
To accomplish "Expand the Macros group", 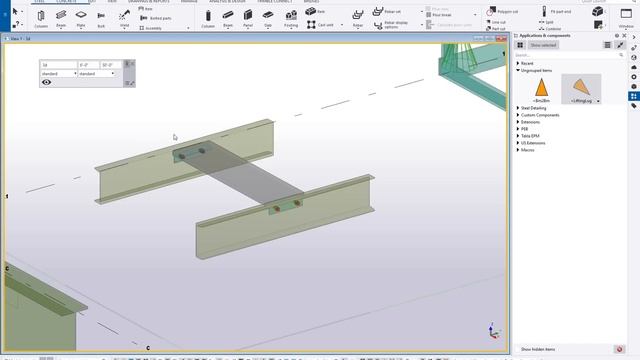I will (518, 150).
